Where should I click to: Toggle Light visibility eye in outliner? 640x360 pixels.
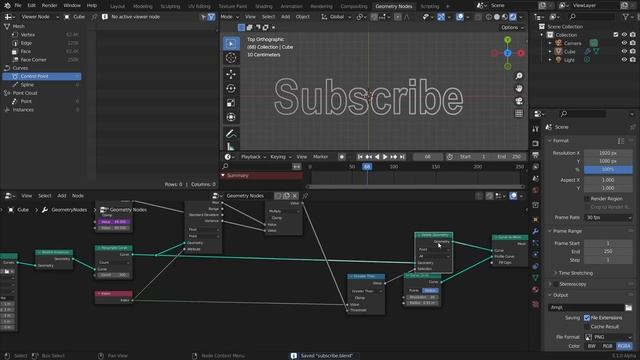point(624,60)
